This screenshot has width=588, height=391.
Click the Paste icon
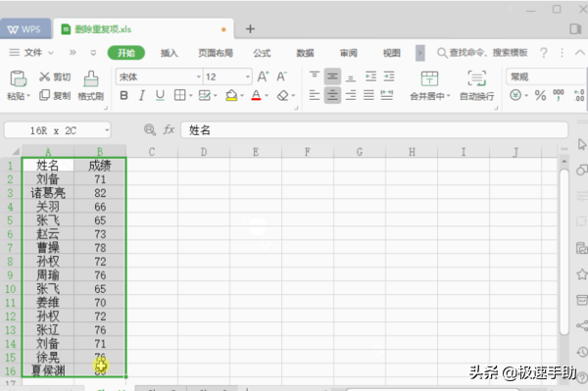point(18,78)
